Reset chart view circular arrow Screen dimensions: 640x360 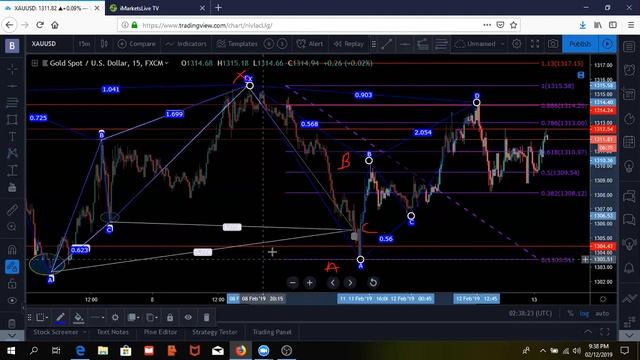click(373, 282)
